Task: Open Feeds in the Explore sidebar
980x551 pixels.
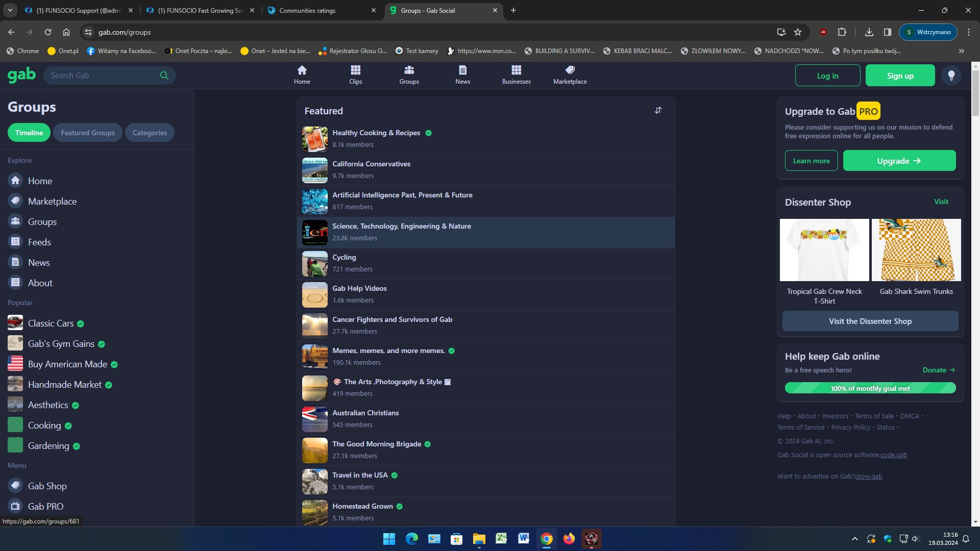Action: pyautogui.click(x=39, y=242)
